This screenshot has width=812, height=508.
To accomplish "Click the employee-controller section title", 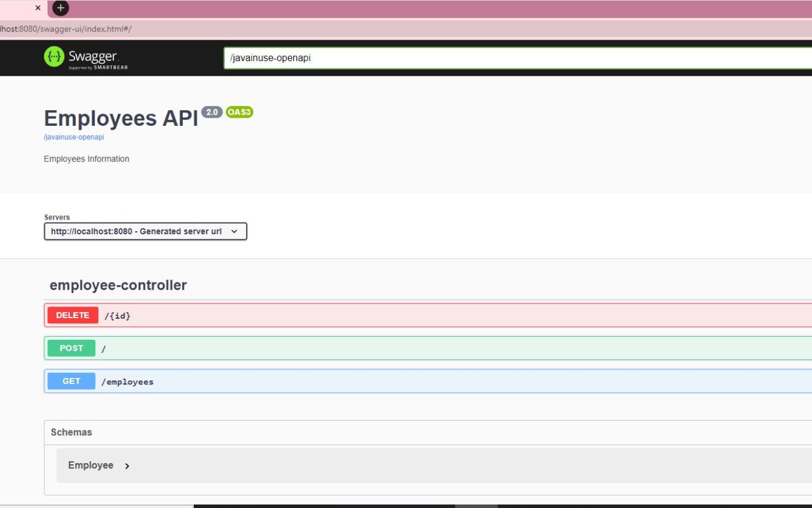I will (x=118, y=285).
